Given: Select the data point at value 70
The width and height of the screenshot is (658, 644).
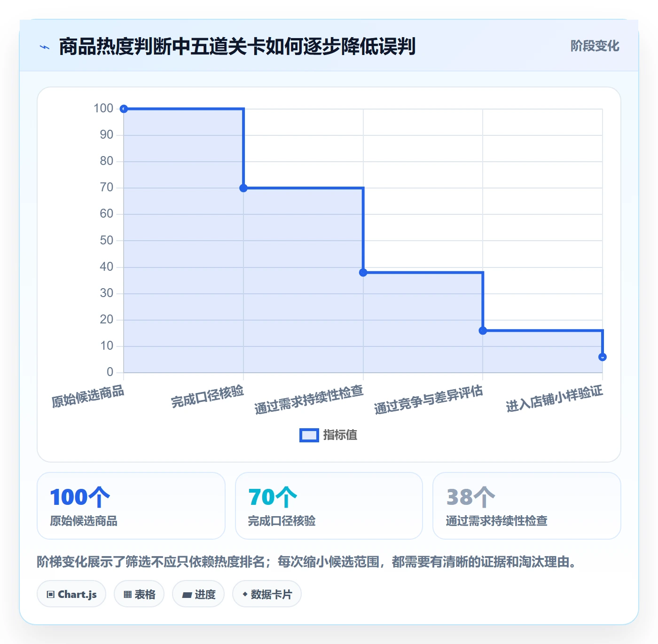Looking at the screenshot, I should (x=243, y=188).
